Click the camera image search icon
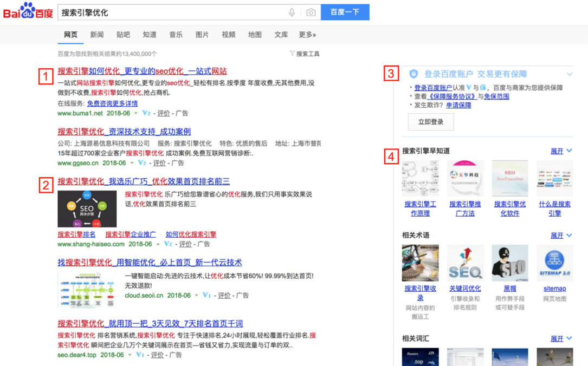Viewport: 588px width, 366px height. click(311, 12)
